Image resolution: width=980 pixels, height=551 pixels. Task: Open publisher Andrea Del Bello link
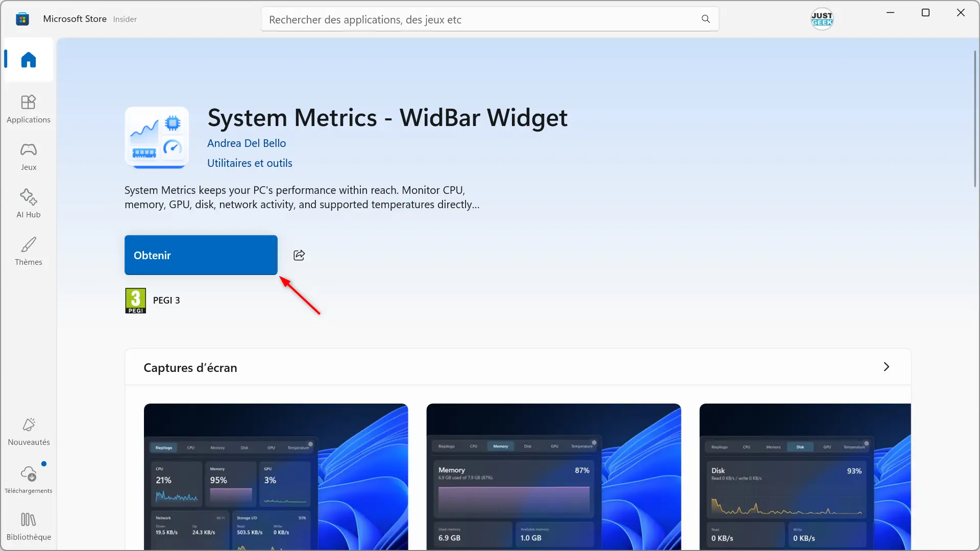[247, 143]
